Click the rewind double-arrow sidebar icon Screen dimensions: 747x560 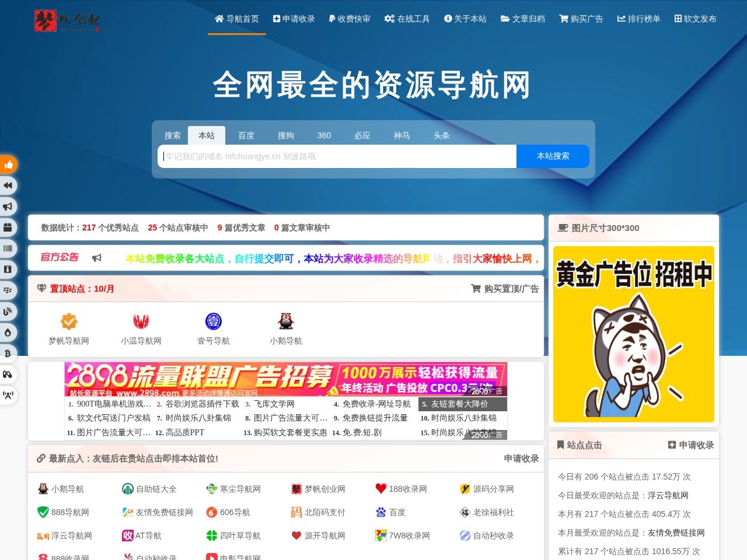[8, 185]
